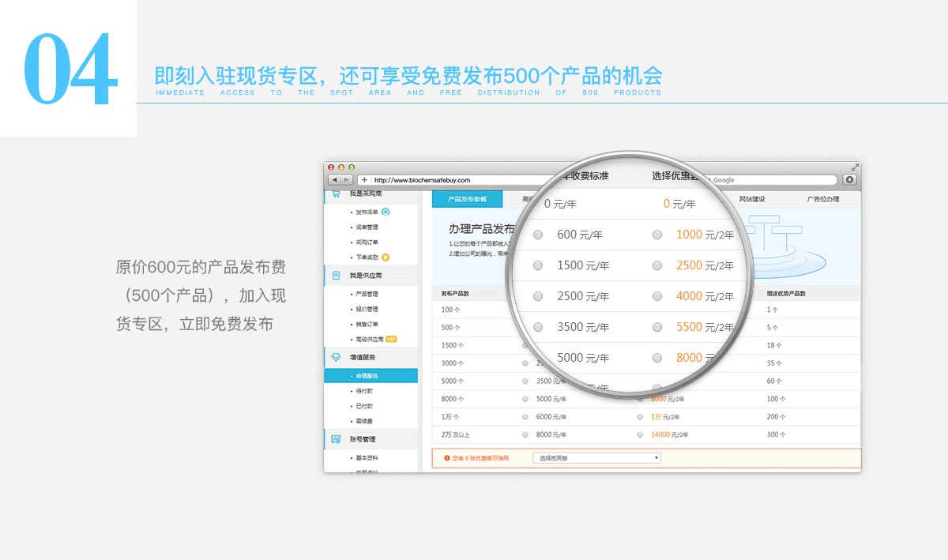The width and height of the screenshot is (948, 560).
Task: Collapse the 增值服务 sidebar section
Action: [371, 357]
